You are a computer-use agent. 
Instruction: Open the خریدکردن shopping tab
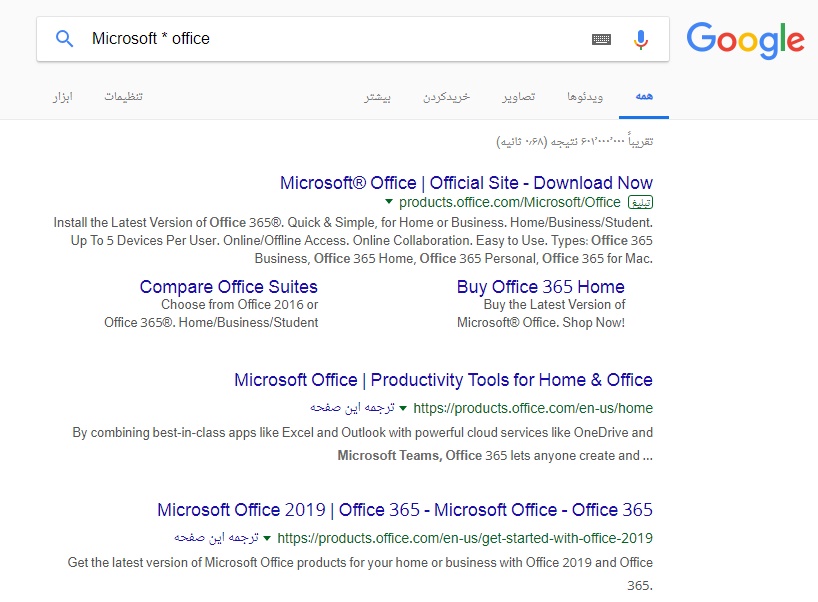446,97
